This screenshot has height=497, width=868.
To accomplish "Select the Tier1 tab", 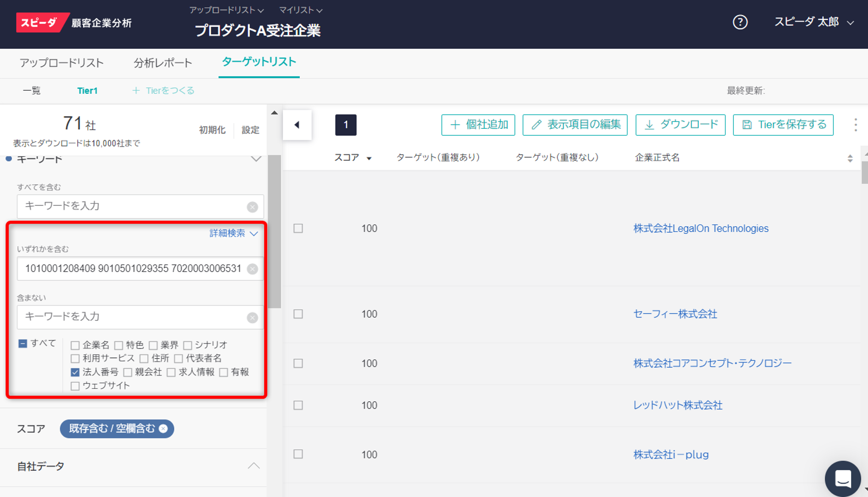I will [87, 90].
